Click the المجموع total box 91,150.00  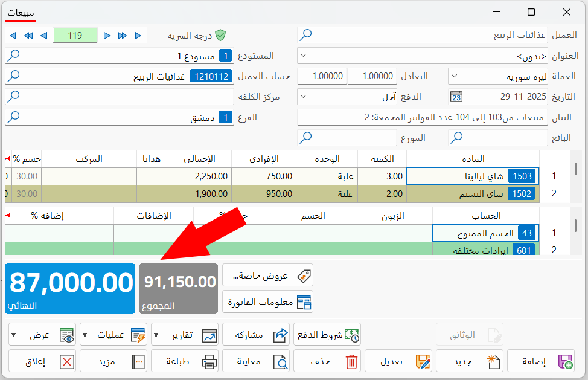(x=179, y=288)
